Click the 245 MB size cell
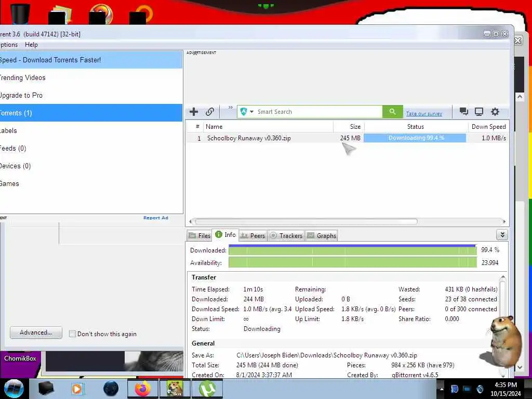This screenshot has height=399, width=532. (x=350, y=138)
